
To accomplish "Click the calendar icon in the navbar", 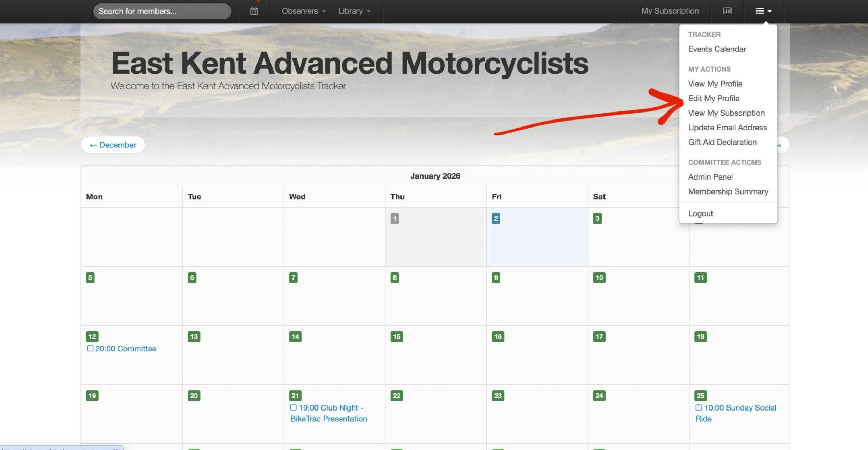I will point(254,11).
